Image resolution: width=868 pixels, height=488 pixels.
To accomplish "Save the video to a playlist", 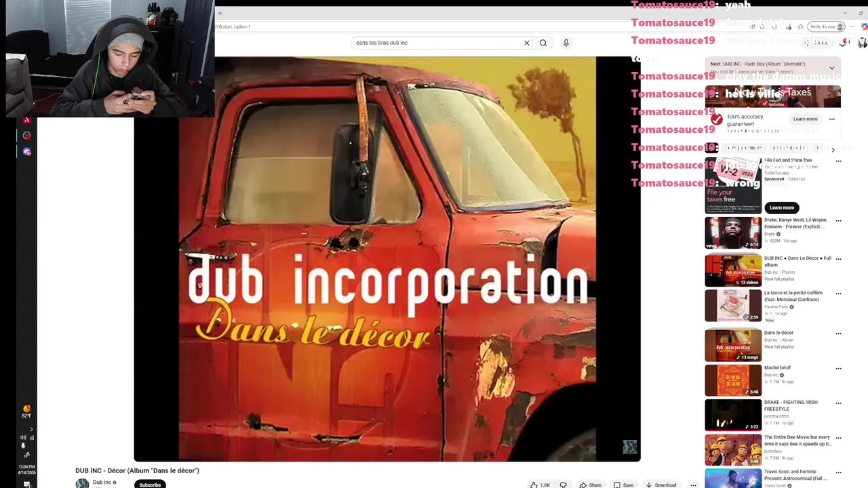I will click(623, 485).
